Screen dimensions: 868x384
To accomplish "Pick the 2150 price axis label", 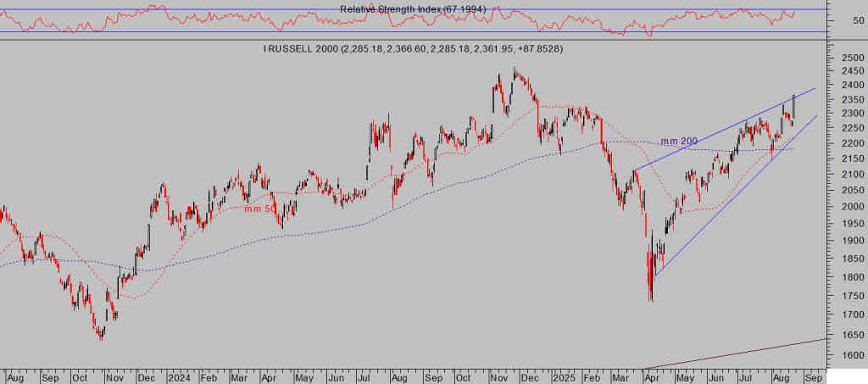I will coord(851,159).
